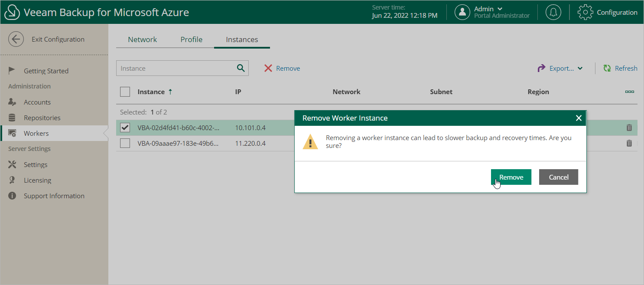Uncheck the VBA-02d4fd41 instance checkbox
The width and height of the screenshot is (644, 285).
click(x=125, y=128)
